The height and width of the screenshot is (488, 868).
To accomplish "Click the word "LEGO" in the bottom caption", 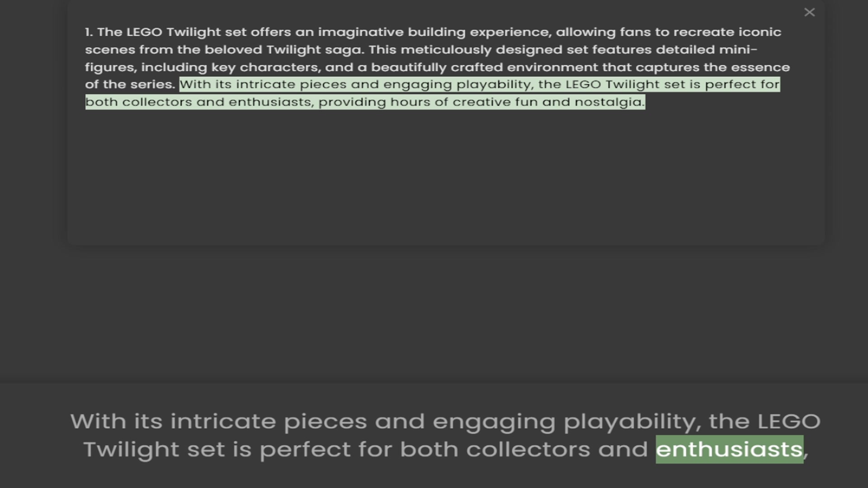I will [x=788, y=422].
